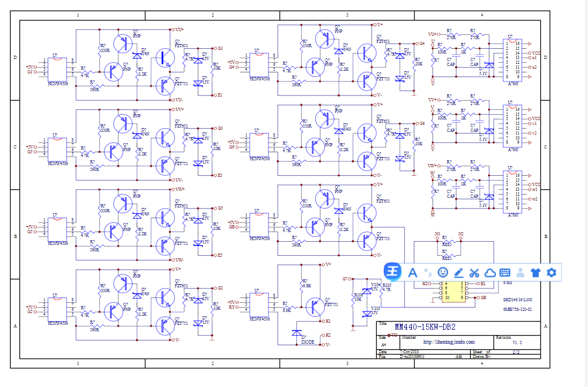Click the V1.0 revision field
The image size is (588, 387).
coord(517,342)
